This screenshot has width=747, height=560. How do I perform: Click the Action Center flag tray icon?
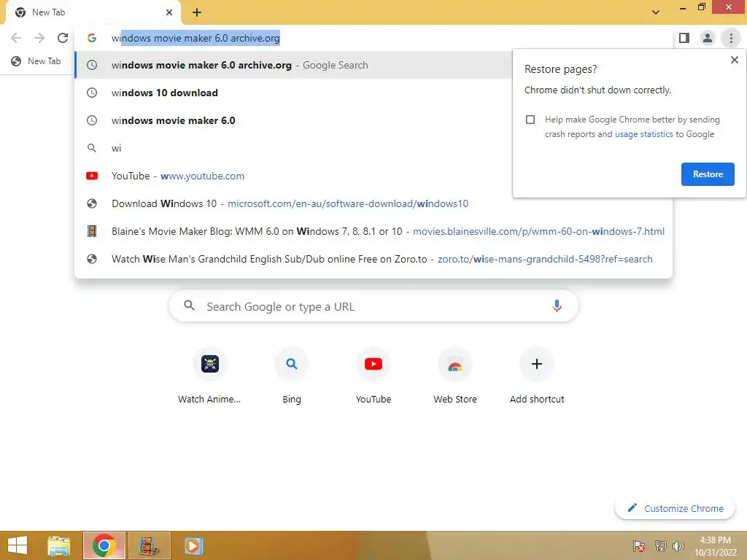[x=639, y=546]
